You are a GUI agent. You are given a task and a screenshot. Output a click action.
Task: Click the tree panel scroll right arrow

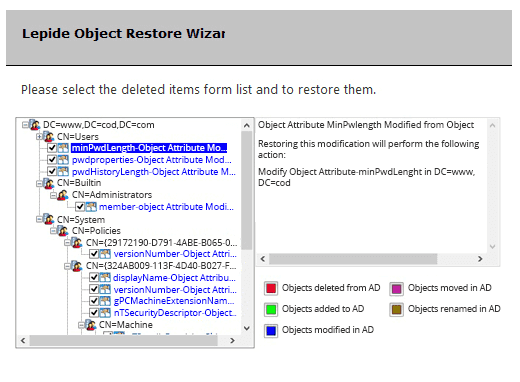point(232,340)
